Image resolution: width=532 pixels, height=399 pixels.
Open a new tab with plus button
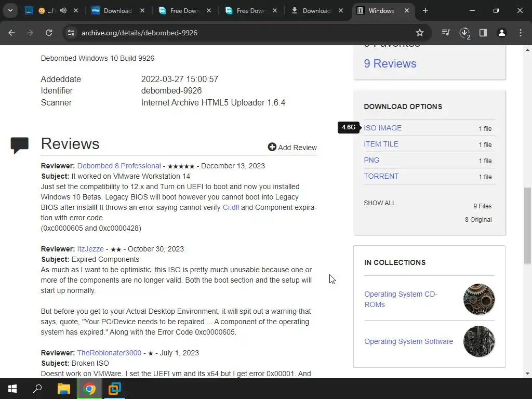(x=425, y=10)
